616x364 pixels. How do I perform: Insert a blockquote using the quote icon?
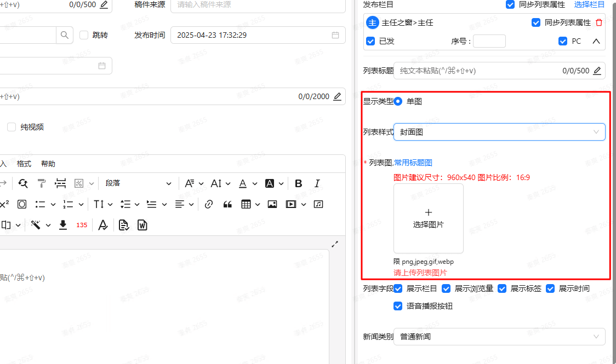pyautogui.click(x=228, y=204)
